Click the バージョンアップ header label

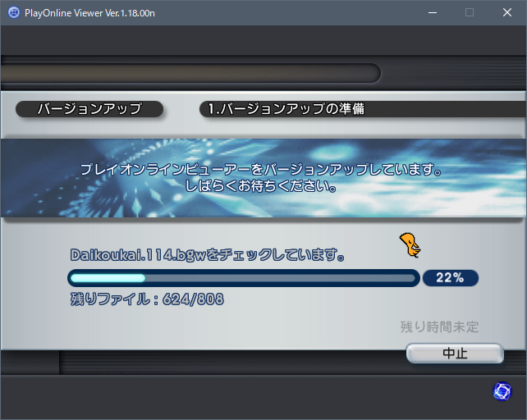89,109
